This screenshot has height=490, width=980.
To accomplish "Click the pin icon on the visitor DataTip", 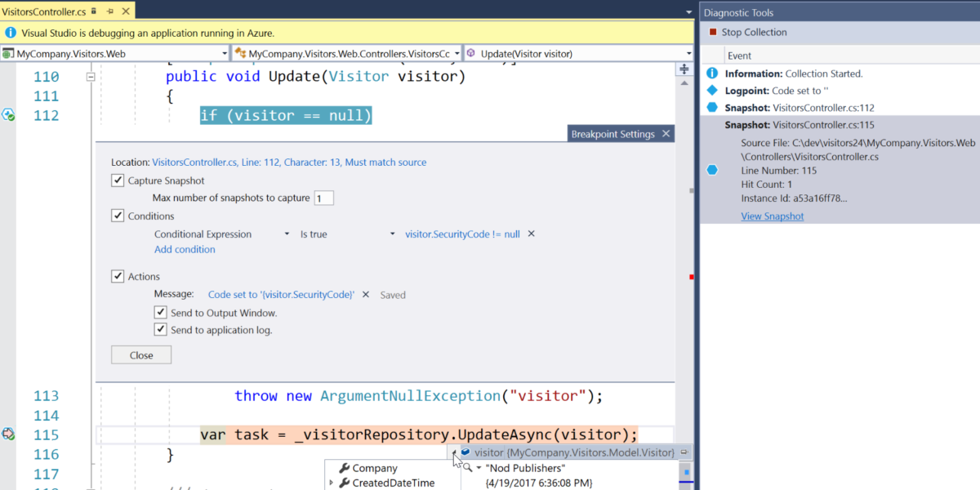I will (684, 451).
